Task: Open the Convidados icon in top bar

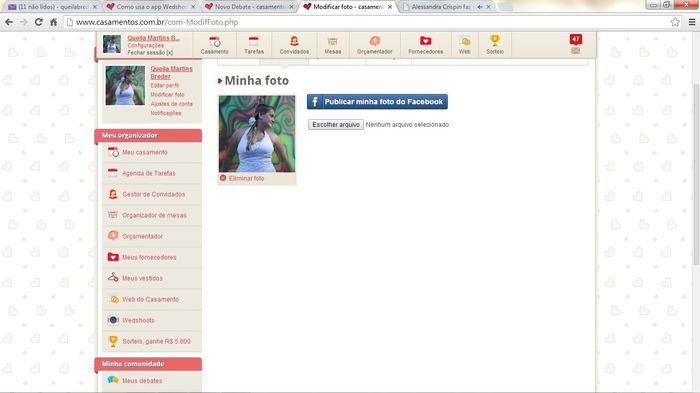Action: click(294, 42)
